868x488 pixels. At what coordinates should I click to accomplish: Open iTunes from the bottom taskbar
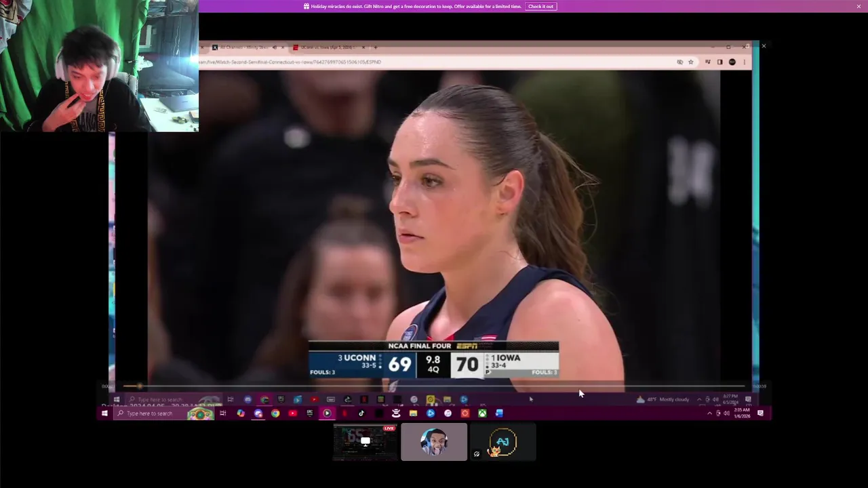(448, 413)
